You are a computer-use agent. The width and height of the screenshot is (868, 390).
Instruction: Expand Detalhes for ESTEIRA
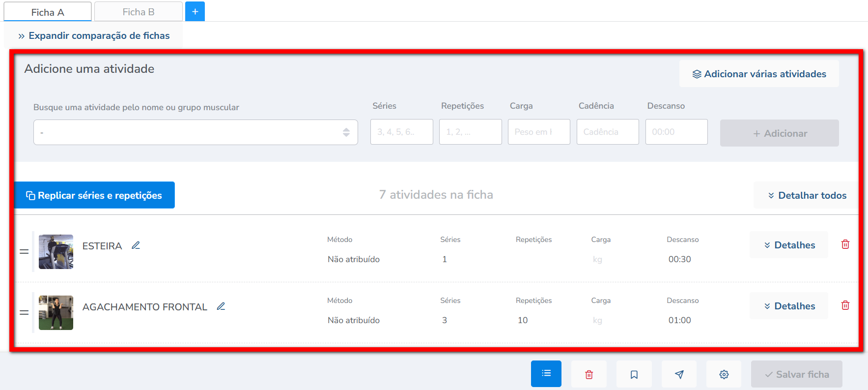(x=789, y=245)
